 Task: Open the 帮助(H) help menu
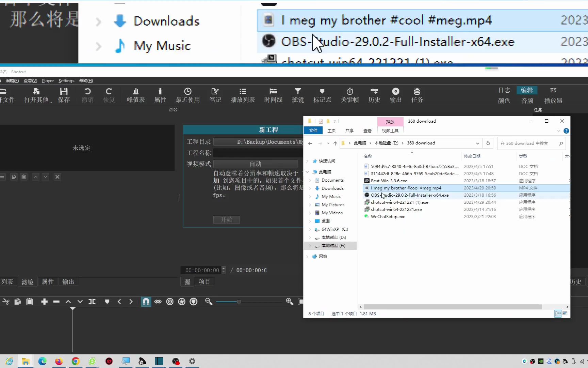86,81
